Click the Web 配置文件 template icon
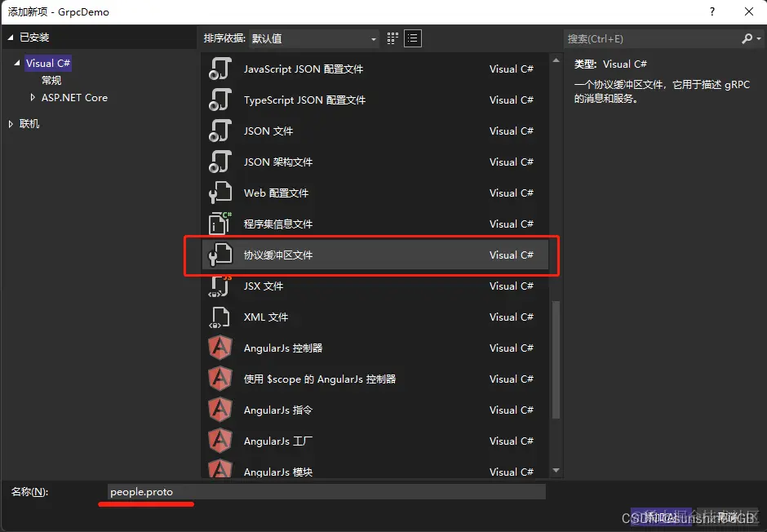The height and width of the screenshot is (532, 767). click(219, 193)
